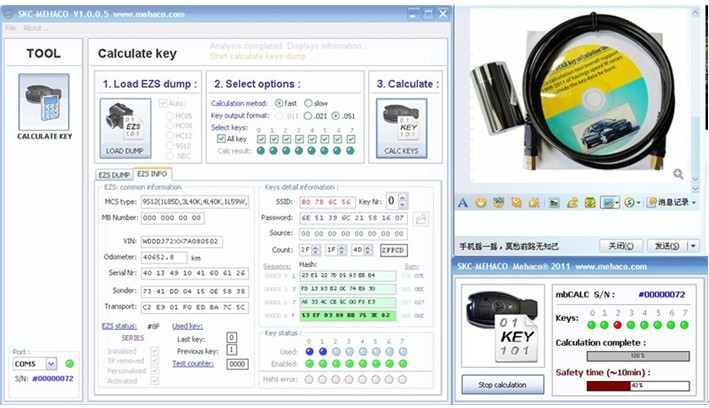This screenshot has width=709, height=408.
Task: Click the 发送(S) send button in chat
Action: click(x=666, y=246)
